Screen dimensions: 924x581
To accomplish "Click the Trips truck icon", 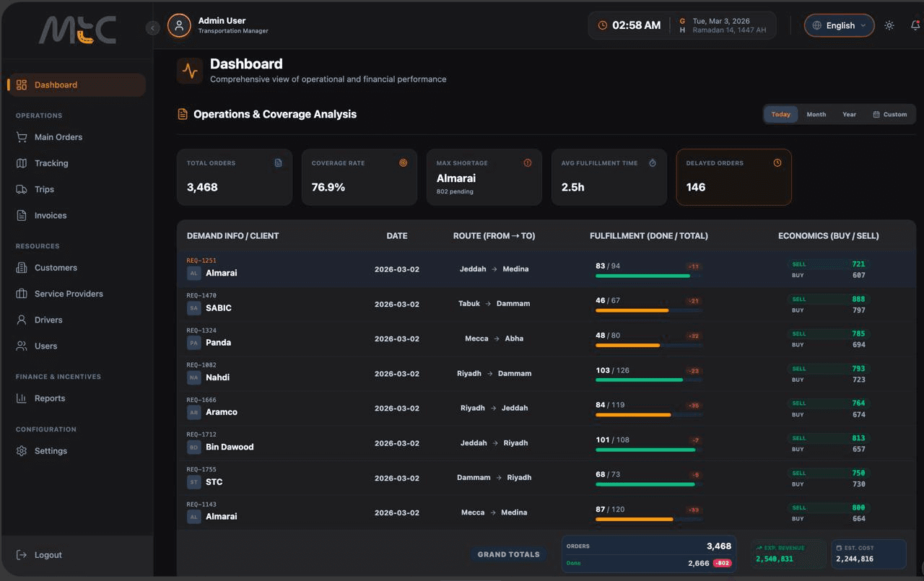I will pyautogui.click(x=22, y=189).
